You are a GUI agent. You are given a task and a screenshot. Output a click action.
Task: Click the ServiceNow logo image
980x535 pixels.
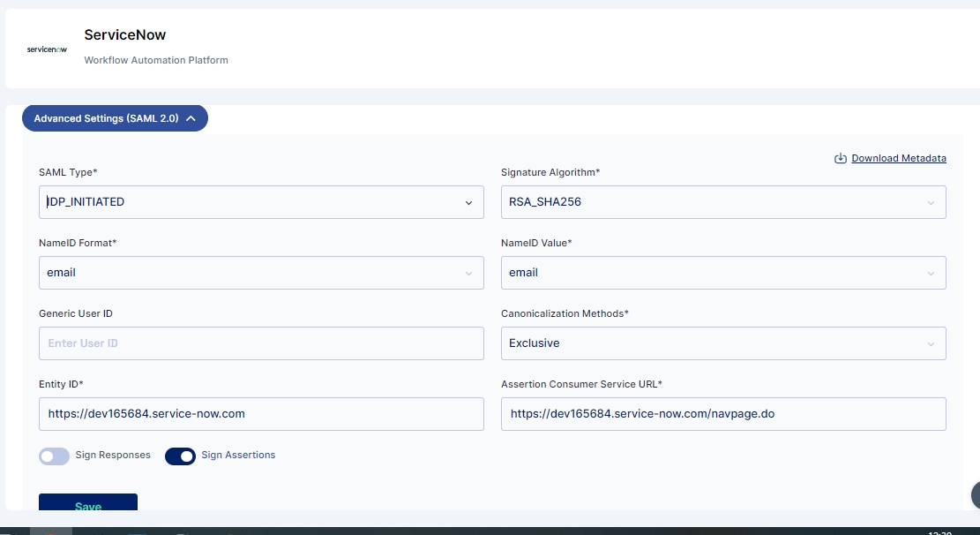pyautogui.click(x=47, y=49)
